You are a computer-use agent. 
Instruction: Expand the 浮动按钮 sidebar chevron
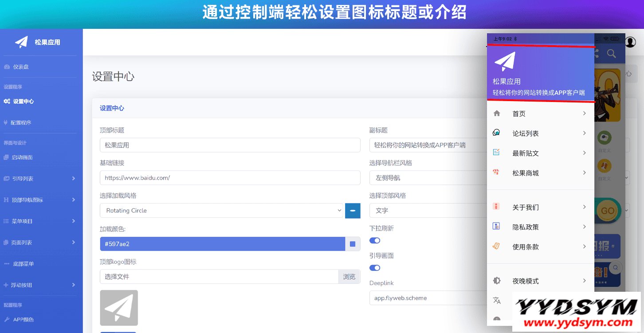74,285
